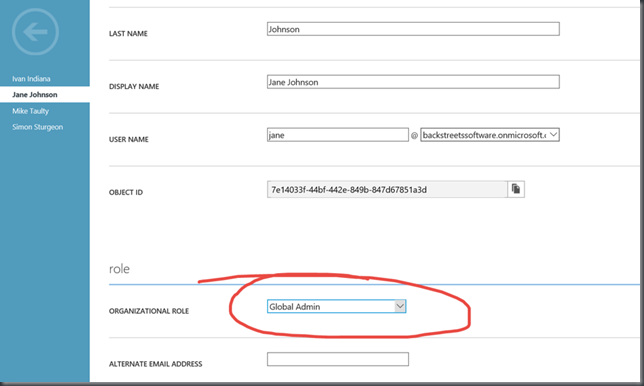
Task: Click the USER NAME label
Action: pos(129,140)
